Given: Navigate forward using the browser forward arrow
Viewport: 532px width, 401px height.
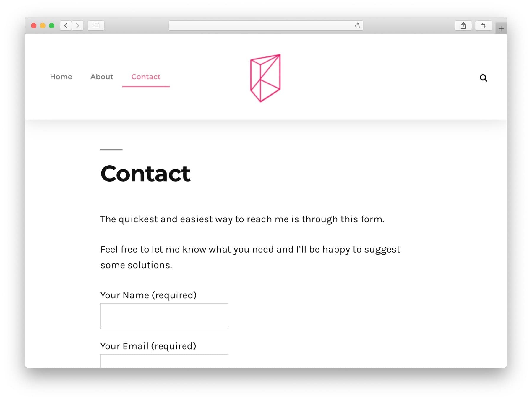Looking at the screenshot, I should click(77, 25).
